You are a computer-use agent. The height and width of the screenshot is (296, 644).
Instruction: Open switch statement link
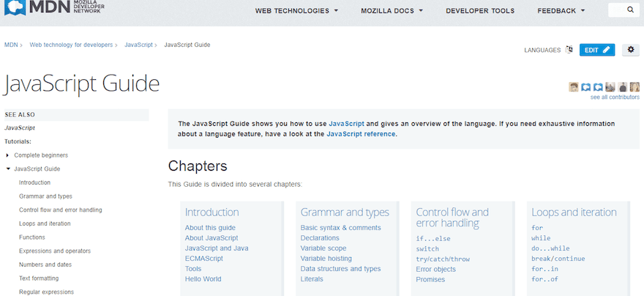click(427, 249)
